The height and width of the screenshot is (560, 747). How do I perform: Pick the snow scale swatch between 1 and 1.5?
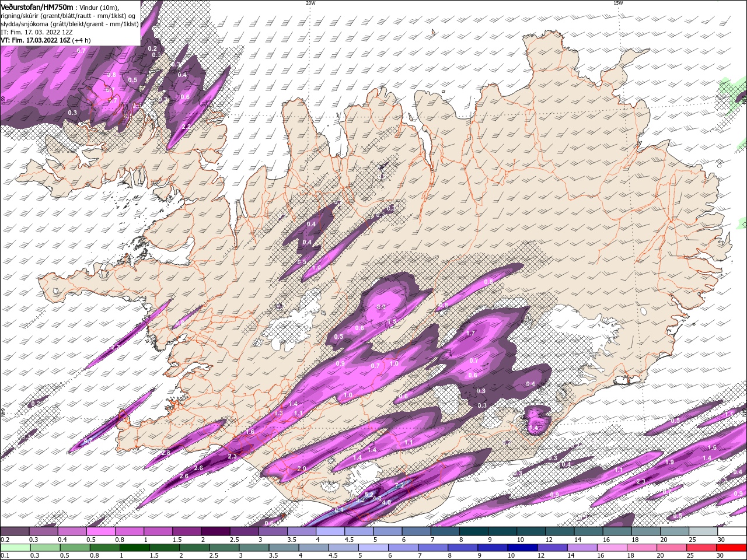(159, 531)
